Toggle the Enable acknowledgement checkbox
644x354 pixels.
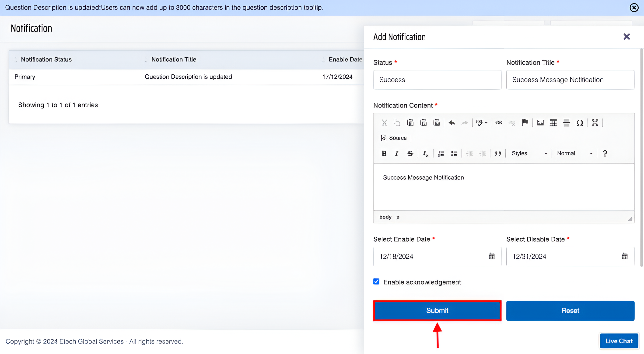(376, 282)
